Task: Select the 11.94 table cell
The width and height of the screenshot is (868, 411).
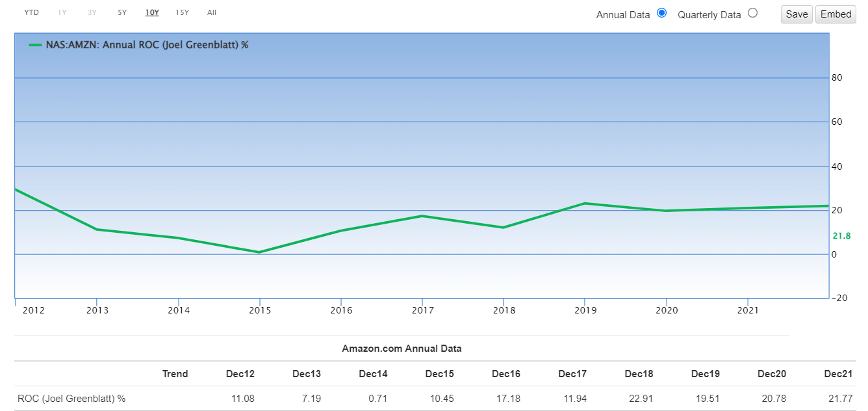Action: 576,399
